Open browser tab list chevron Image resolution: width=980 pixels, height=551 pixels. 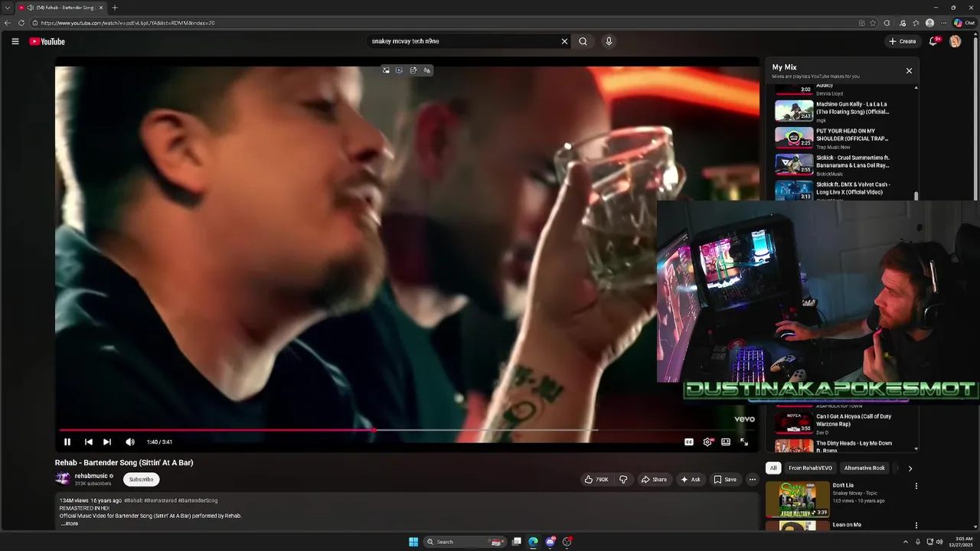click(7, 8)
